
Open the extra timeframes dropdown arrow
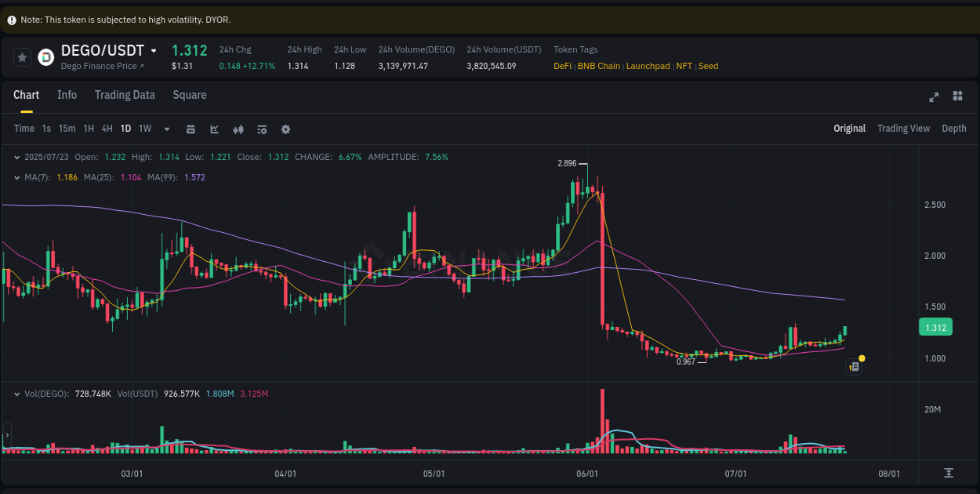click(x=165, y=129)
